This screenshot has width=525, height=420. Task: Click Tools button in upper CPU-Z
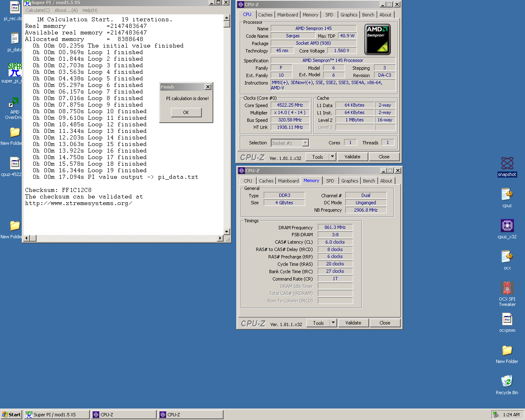click(317, 157)
